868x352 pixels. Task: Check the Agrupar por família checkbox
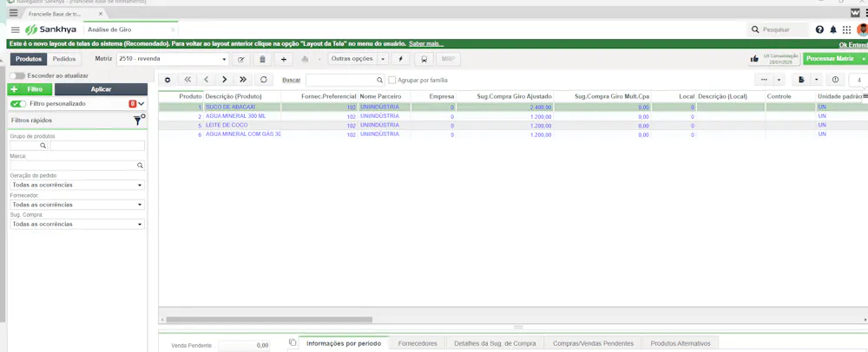(x=392, y=80)
